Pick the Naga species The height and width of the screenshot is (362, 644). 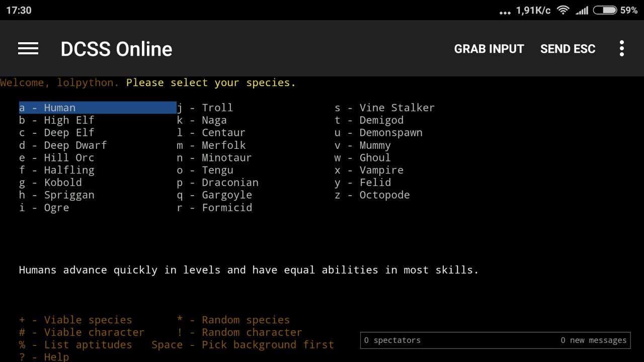click(x=202, y=120)
